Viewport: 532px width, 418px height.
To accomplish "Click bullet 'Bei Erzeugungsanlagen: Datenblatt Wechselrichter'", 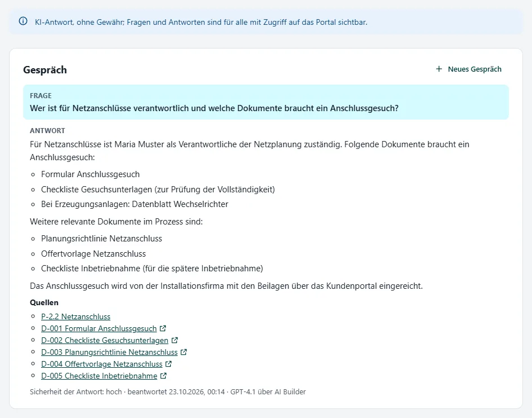I will tap(135, 204).
